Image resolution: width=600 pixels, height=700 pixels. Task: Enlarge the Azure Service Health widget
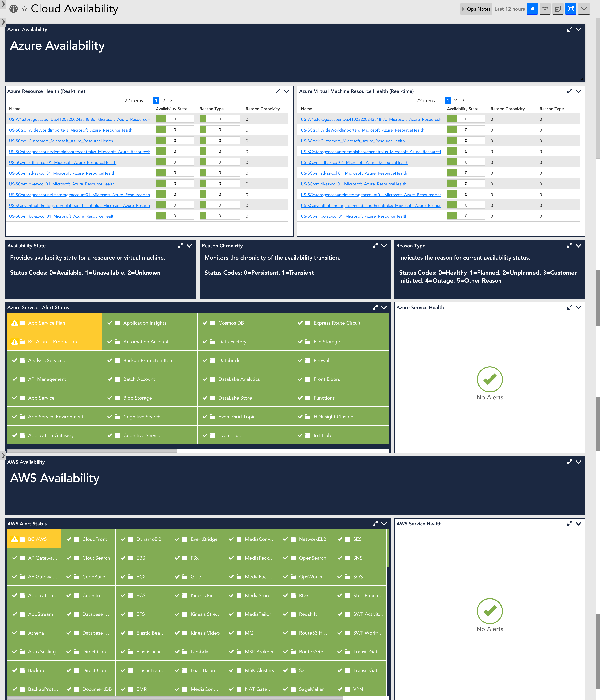pyautogui.click(x=570, y=307)
